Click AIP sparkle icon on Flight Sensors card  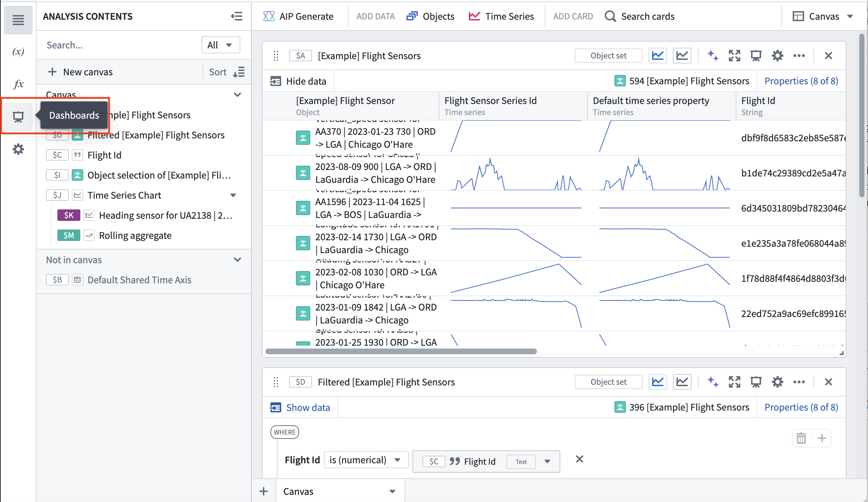(x=713, y=56)
